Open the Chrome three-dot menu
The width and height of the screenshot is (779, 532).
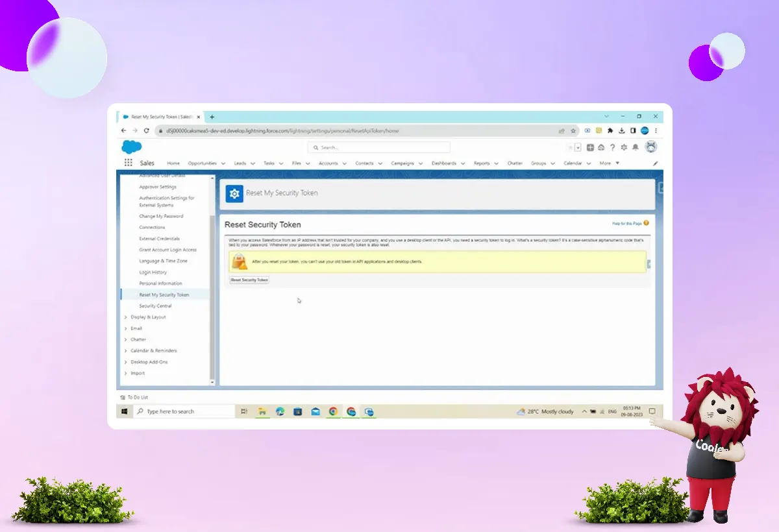(x=656, y=130)
